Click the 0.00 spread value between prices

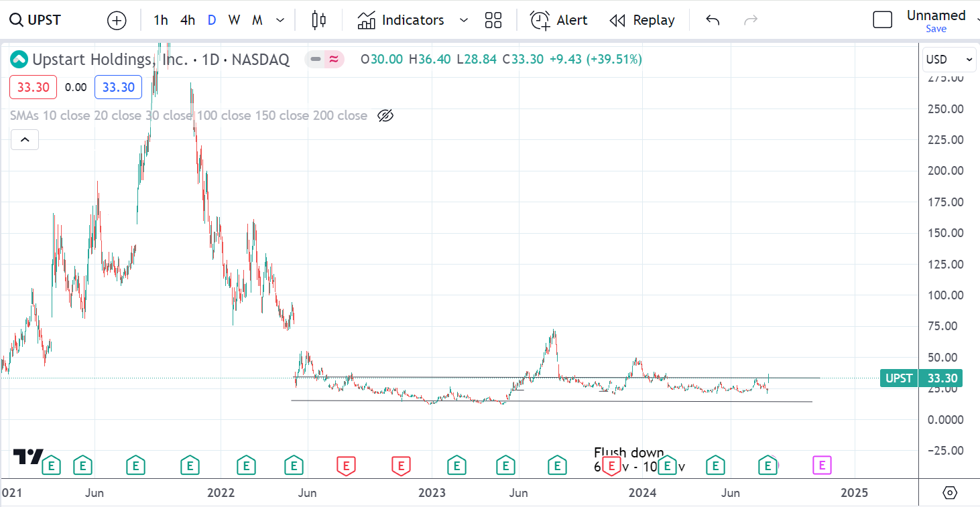click(76, 87)
